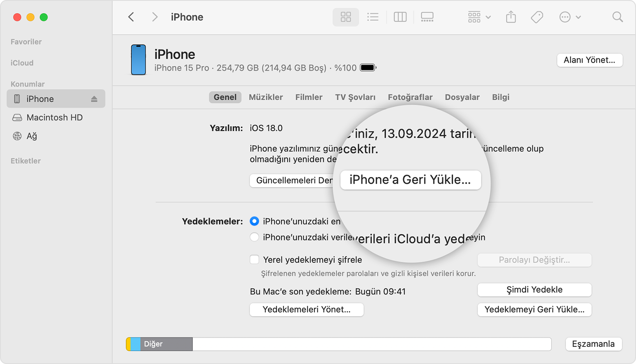Click the iPhone 15 Pro details line
This screenshot has width=636, height=364.
click(255, 68)
